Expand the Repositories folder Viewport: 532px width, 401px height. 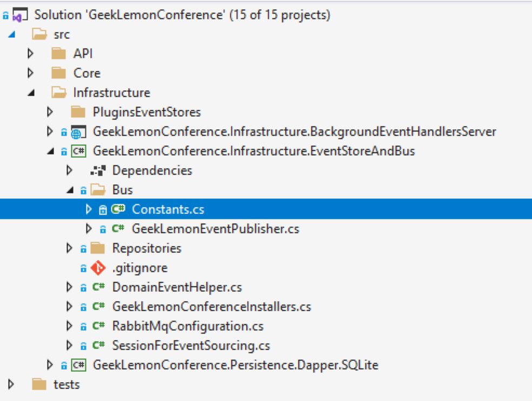(69, 248)
